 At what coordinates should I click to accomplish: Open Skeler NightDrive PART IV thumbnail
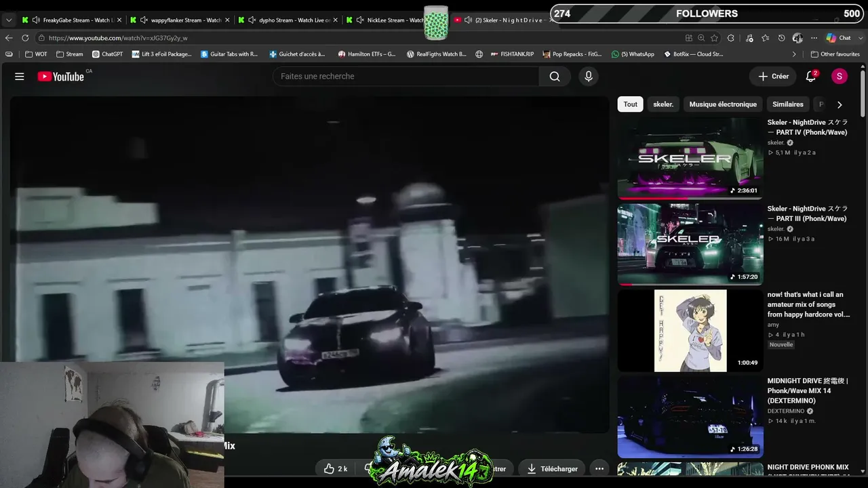coord(690,159)
